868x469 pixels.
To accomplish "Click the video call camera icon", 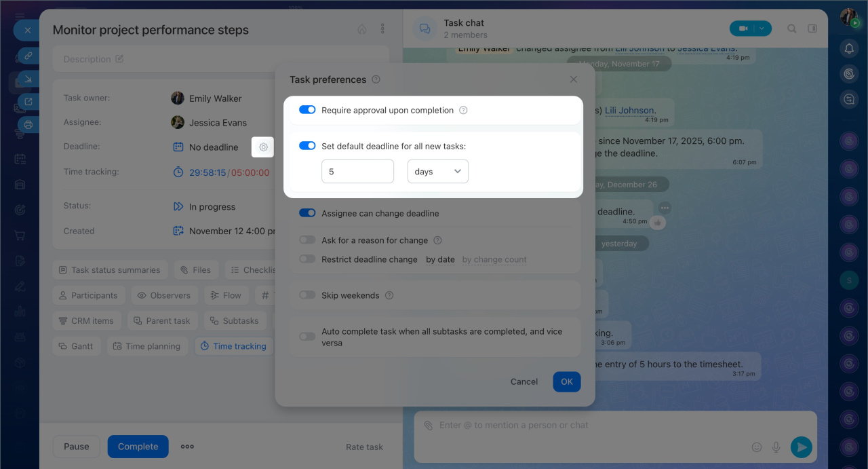I will point(743,29).
